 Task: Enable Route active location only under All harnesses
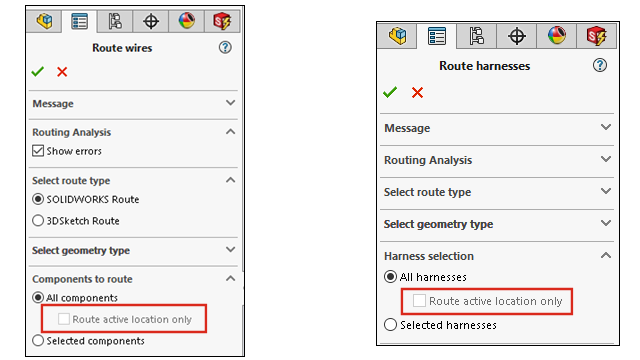pyautogui.click(x=419, y=301)
